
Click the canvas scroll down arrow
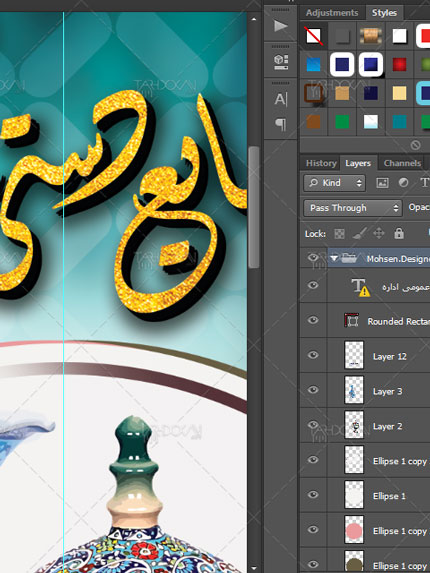point(254,568)
